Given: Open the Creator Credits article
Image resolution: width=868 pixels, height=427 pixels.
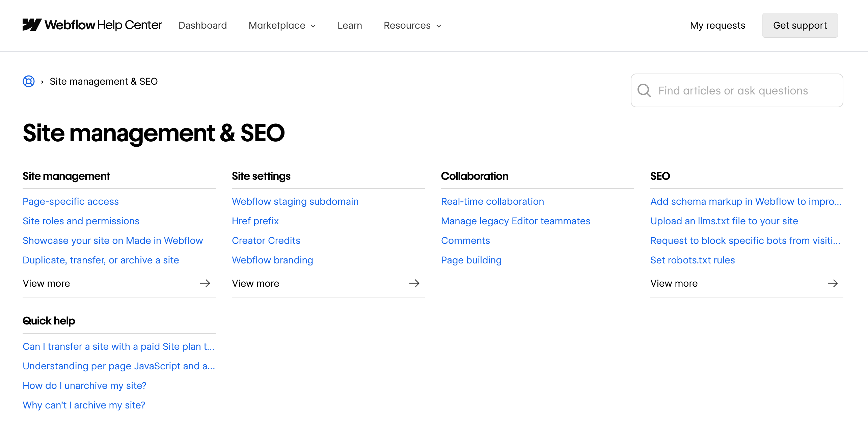Looking at the screenshot, I should pos(266,240).
